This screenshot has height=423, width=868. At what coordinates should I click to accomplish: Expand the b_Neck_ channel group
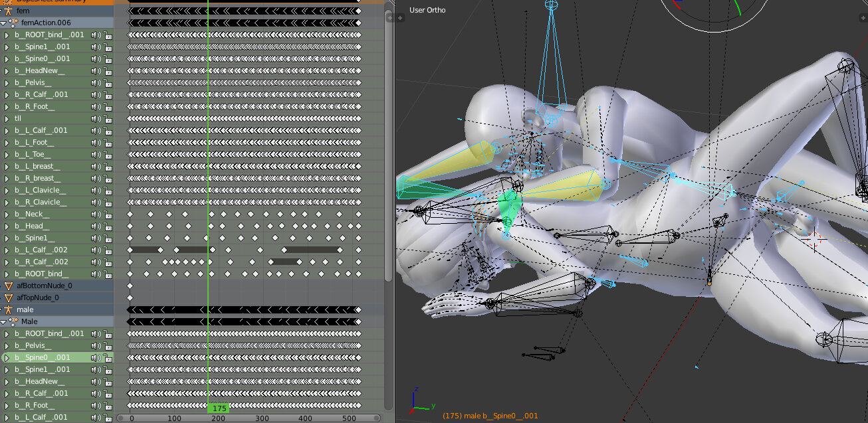click(x=7, y=214)
